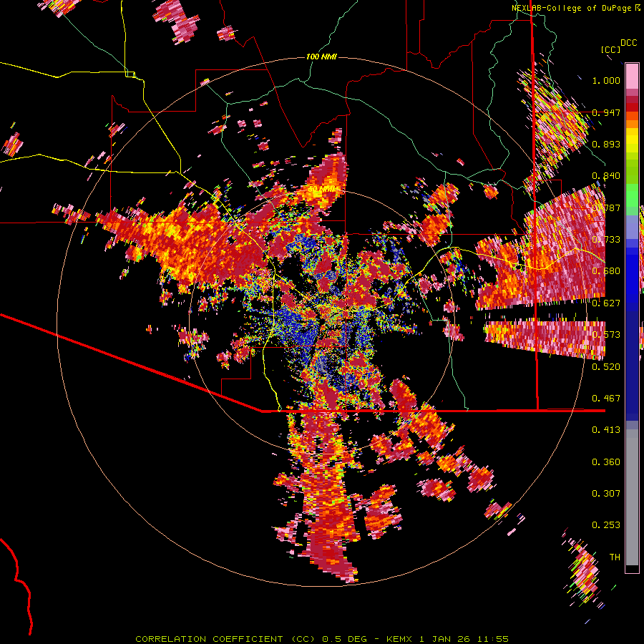The width and height of the screenshot is (644, 644).
Task: Click the 0.307 scale value
Action: (x=606, y=494)
